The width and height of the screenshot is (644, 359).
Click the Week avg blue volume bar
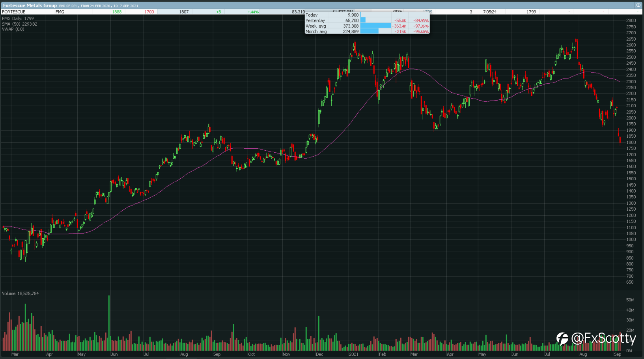tap(376, 26)
